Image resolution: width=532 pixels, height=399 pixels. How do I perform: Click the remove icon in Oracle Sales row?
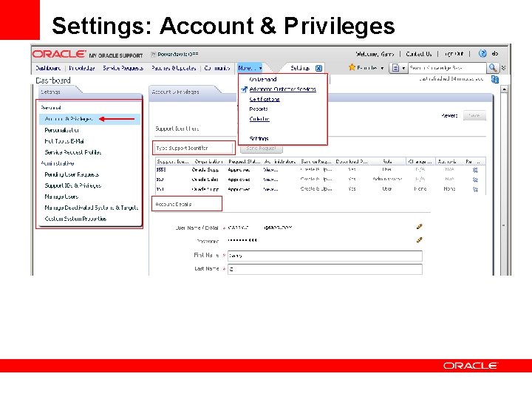(475, 180)
